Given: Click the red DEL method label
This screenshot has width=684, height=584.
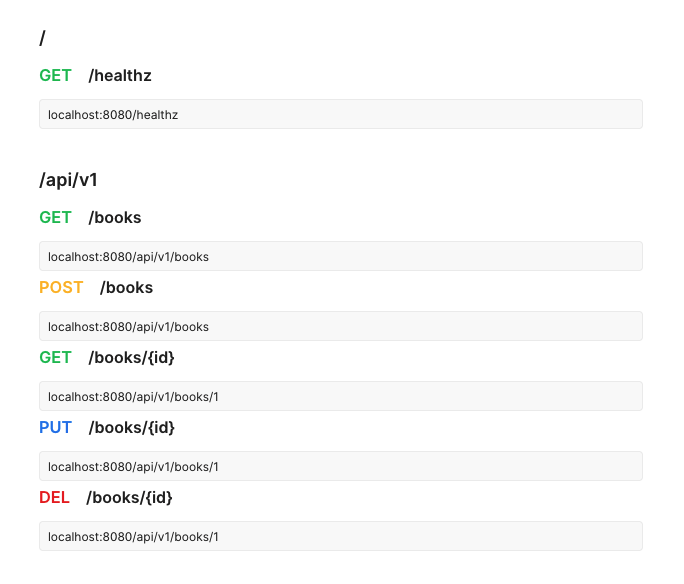Looking at the screenshot, I should (x=55, y=498).
